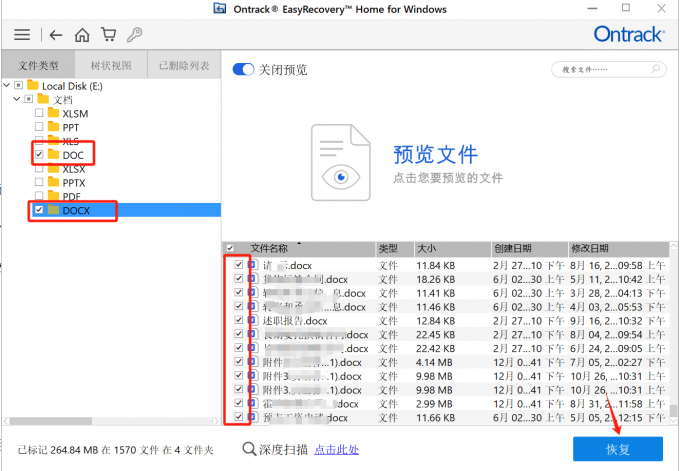Click the 点击此处 deep scan link
Screen dimensions: 680x471
pos(337,450)
